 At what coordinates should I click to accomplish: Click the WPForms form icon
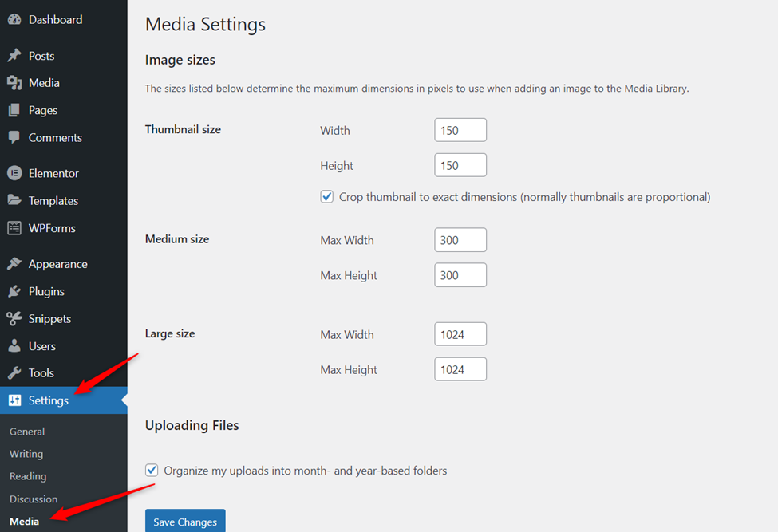(14, 228)
